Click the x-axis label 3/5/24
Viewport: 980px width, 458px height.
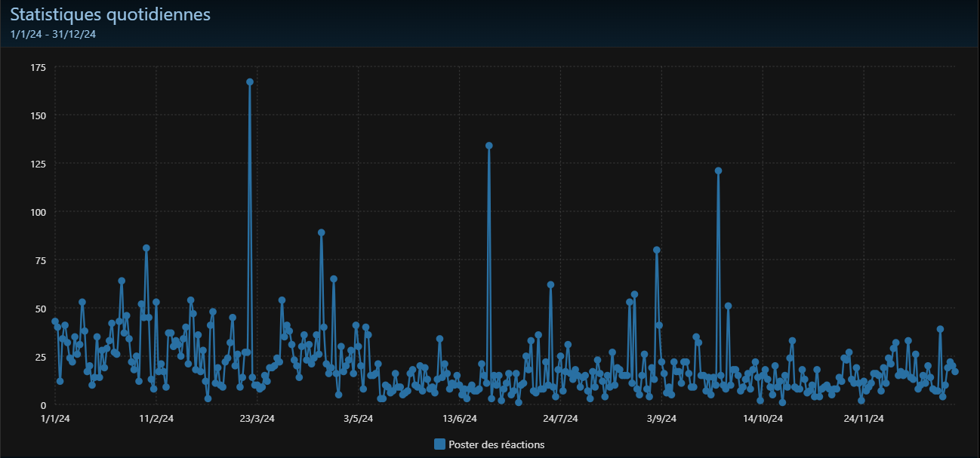(x=358, y=419)
